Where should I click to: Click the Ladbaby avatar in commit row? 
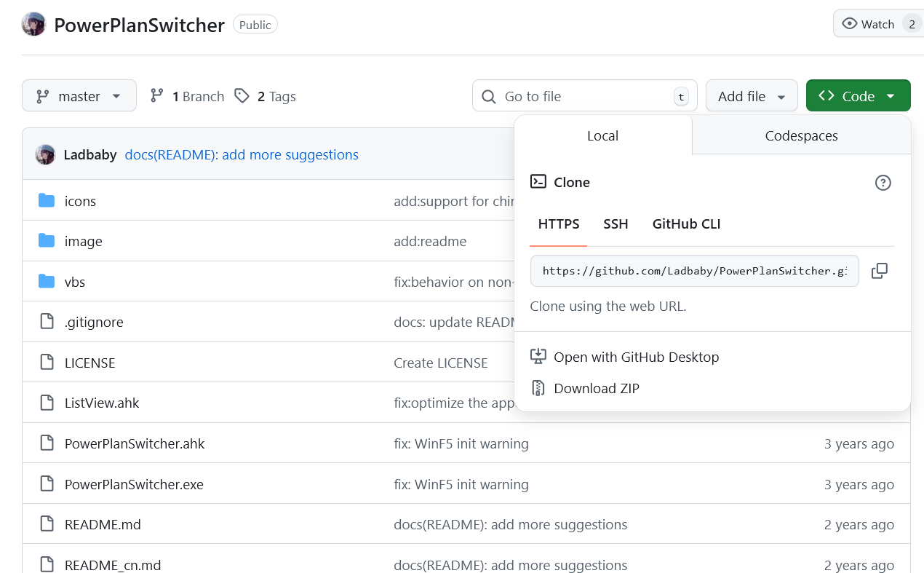45,154
